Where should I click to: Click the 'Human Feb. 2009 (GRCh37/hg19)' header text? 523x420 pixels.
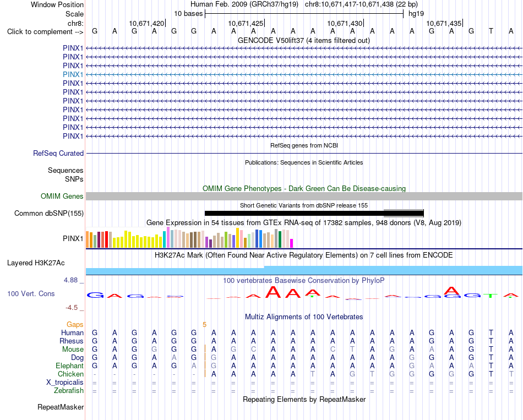coord(244,4)
